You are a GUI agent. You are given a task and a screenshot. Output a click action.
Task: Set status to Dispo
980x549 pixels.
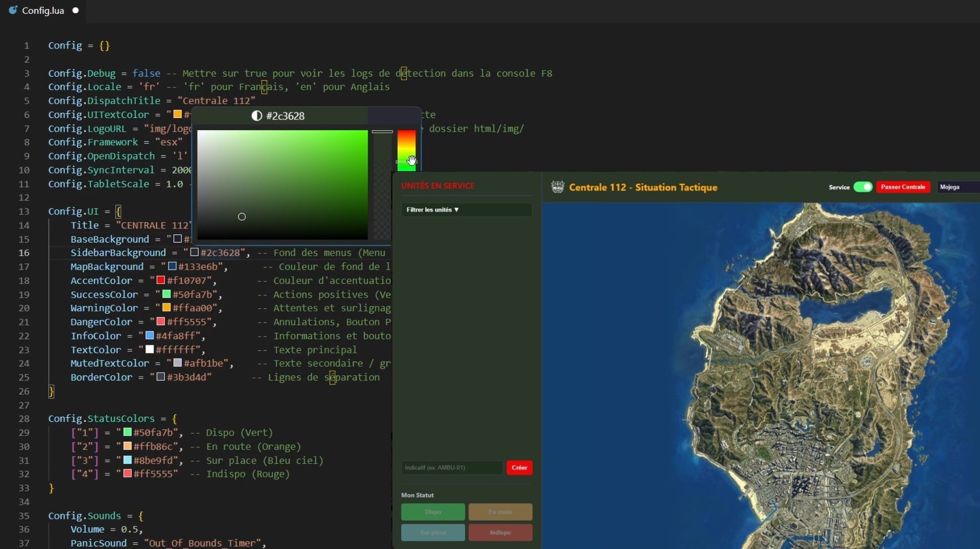click(x=433, y=512)
